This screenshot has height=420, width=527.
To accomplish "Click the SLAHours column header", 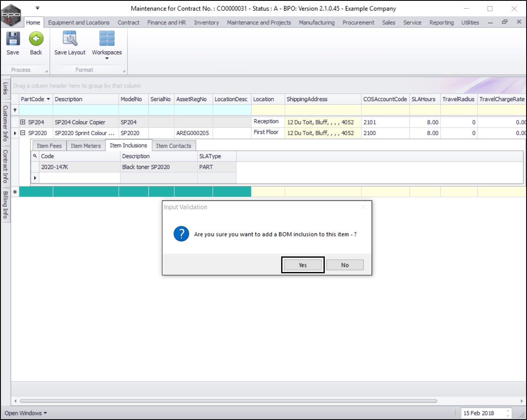I will click(425, 99).
